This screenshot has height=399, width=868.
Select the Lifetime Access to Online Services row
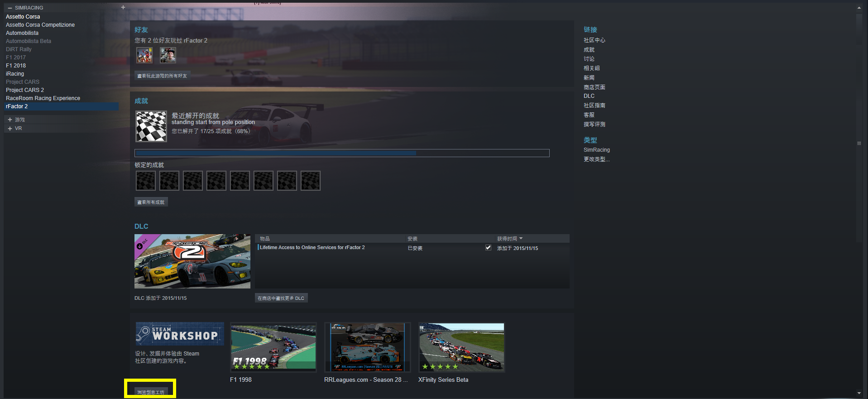[x=412, y=248]
